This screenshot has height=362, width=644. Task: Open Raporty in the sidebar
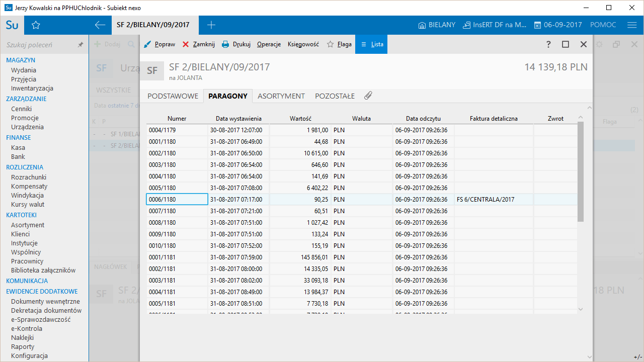coord(23,347)
